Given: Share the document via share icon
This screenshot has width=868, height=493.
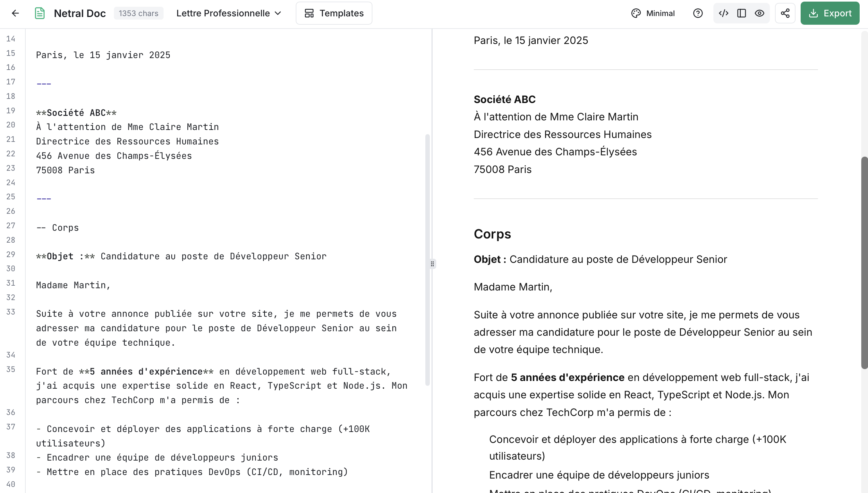Looking at the screenshot, I should pyautogui.click(x=785, y=13).
